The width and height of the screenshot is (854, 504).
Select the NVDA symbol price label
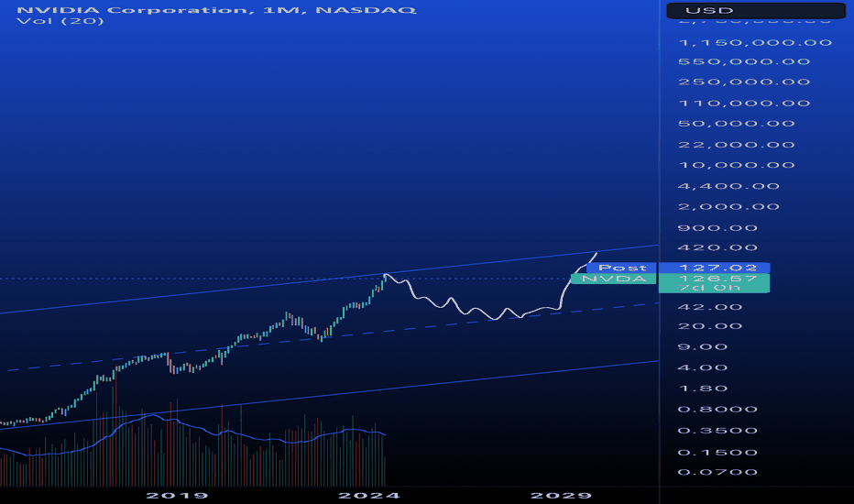(614, 279)
